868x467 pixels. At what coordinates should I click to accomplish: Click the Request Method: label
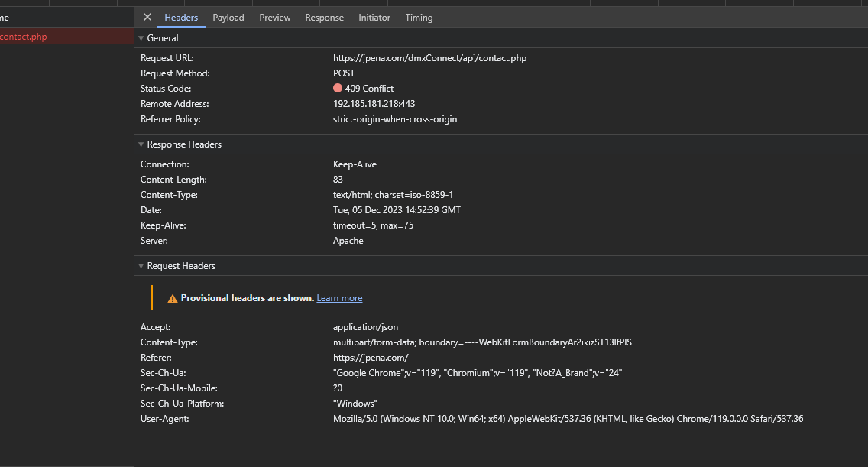(x=175, y=73)
